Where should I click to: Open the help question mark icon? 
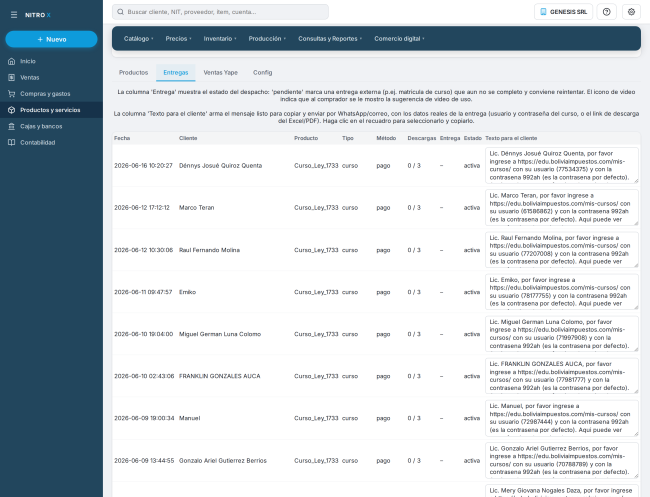click(606, 12)
